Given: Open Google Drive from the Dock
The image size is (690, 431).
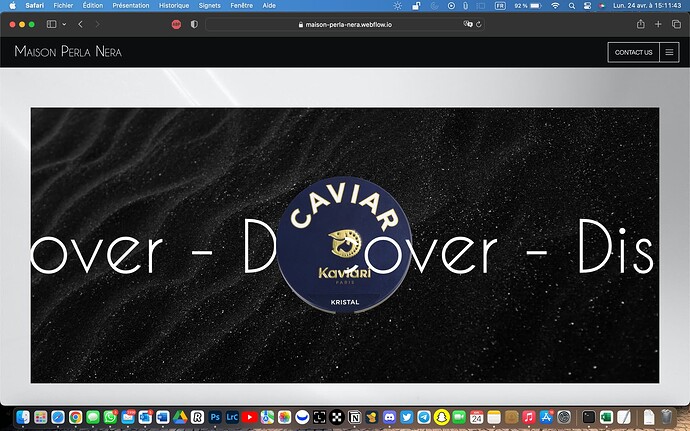Looking at the screenshot, I should [x=180, y=416].
